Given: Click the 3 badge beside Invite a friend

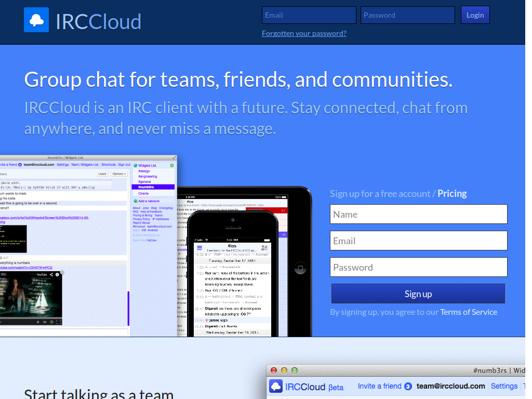Looking at the screenshot, I should click(408, 387).
